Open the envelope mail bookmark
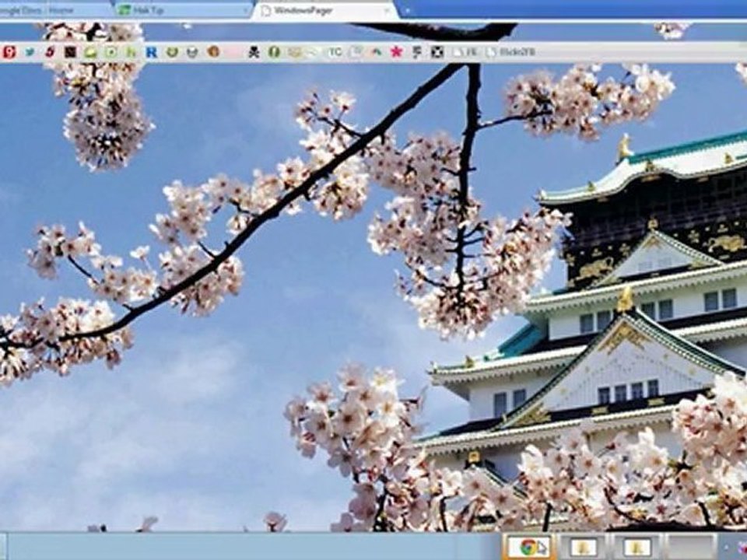This screenshot has height=560, width=747. [x=294, y=51]
